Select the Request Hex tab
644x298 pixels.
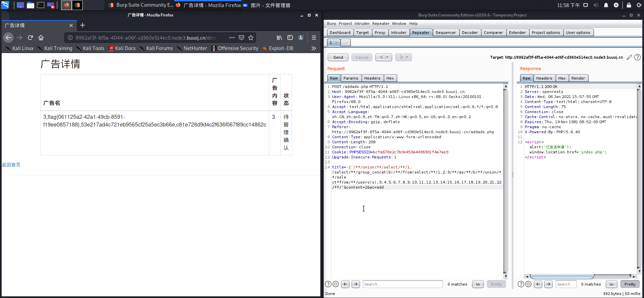(390, 78)
